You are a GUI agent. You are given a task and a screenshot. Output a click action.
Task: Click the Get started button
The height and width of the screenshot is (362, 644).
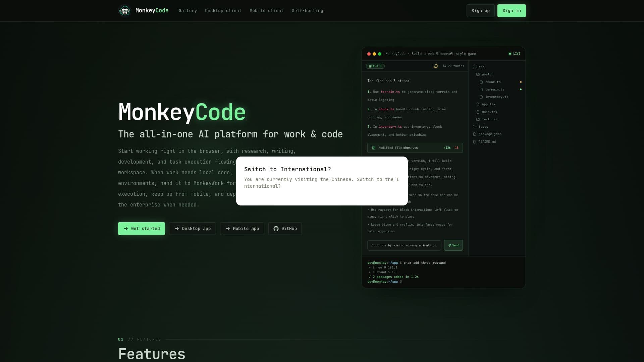pos(142,229)
